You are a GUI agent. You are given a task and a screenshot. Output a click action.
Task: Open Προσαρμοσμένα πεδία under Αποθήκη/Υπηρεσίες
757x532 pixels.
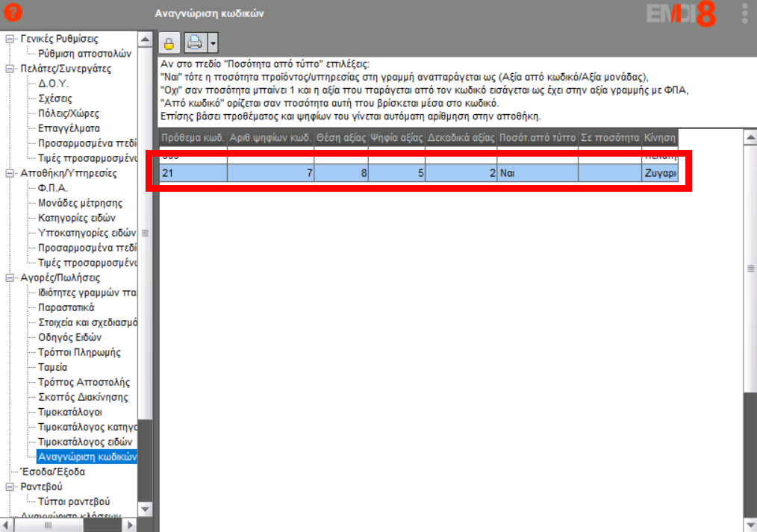[x=87, y=248]
